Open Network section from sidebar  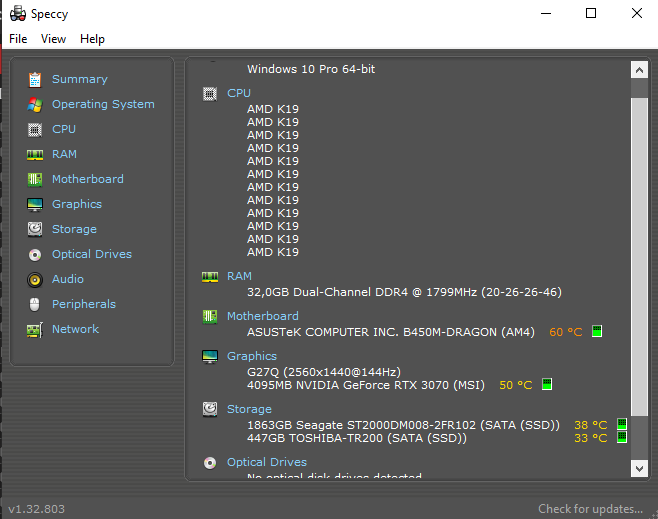pos(76,329)
